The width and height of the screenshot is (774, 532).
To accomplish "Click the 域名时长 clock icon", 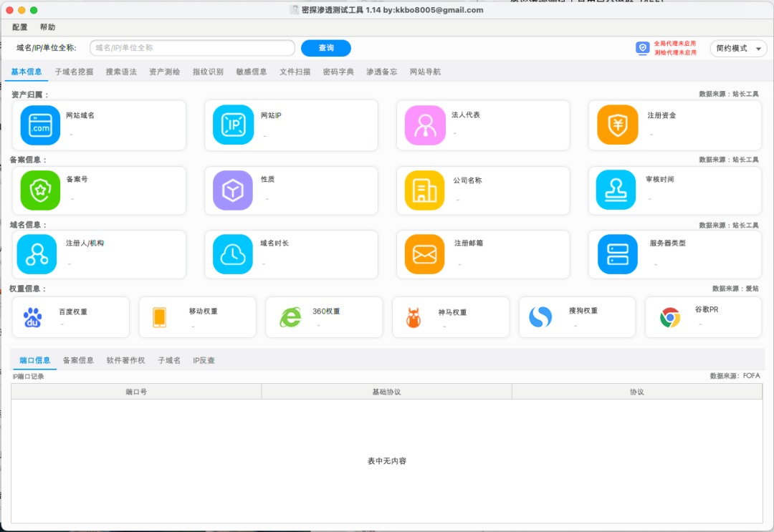I will point(233,254).
